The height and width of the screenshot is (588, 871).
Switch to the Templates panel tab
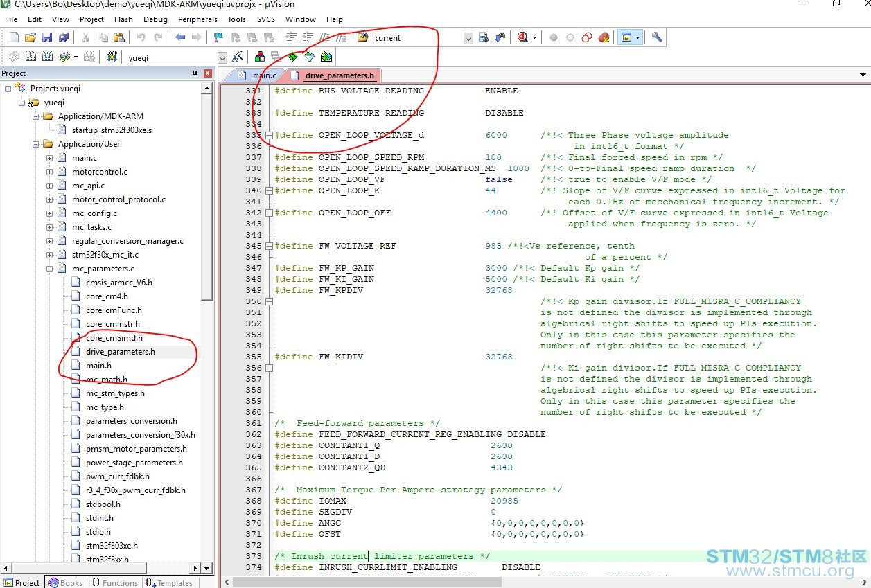point(169,582)
